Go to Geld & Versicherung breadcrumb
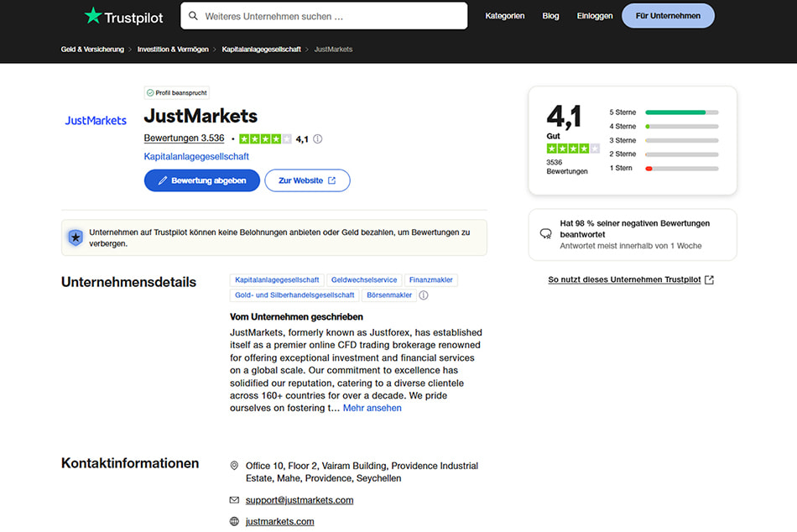Image resolution: width=797 pixels, height=532 pixels. click(x=92, y=50)
